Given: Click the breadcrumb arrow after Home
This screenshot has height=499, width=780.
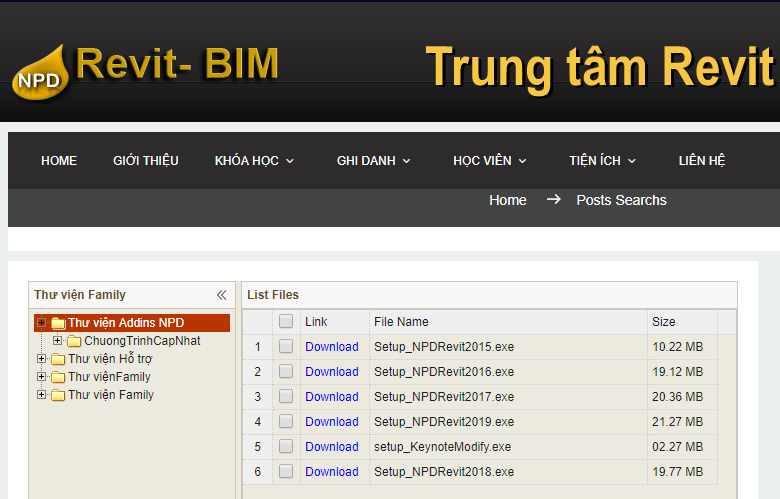Looking at the screenshot, I should [x=553, y=200].
